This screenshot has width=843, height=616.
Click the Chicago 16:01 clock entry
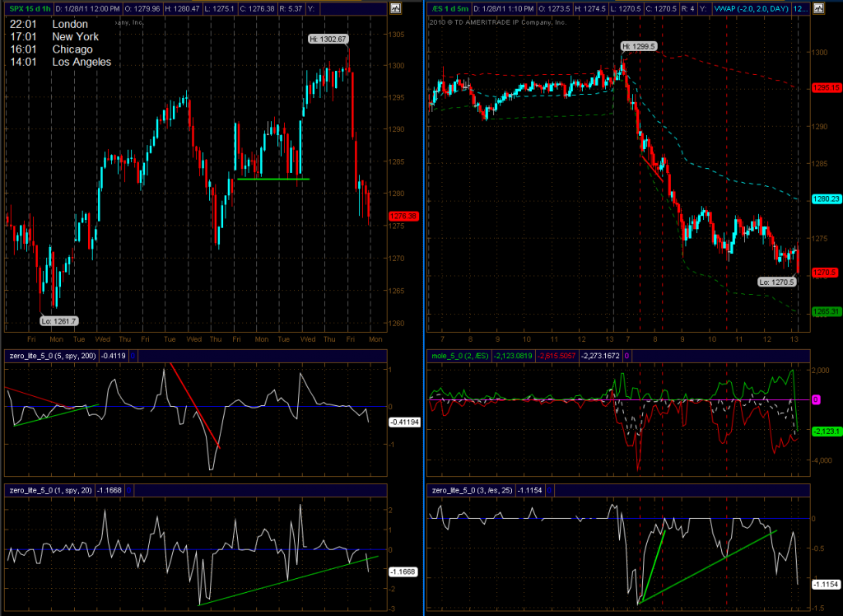click(x=51, y=49)
